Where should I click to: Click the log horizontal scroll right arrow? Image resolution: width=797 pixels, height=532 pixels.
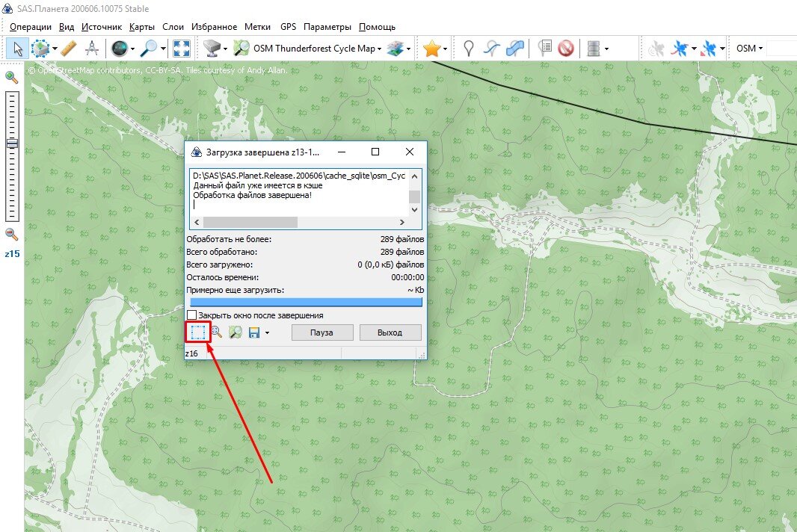tap(402, 222)
